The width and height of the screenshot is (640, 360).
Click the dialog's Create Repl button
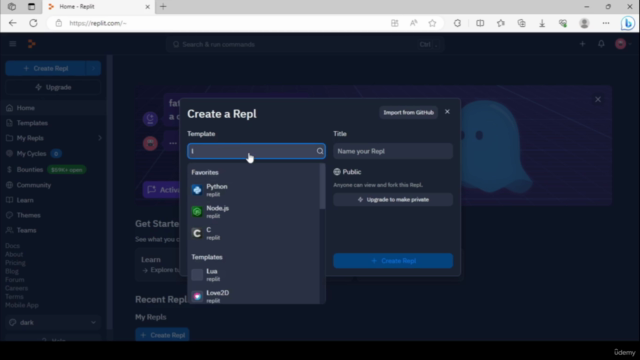(393, 261)
